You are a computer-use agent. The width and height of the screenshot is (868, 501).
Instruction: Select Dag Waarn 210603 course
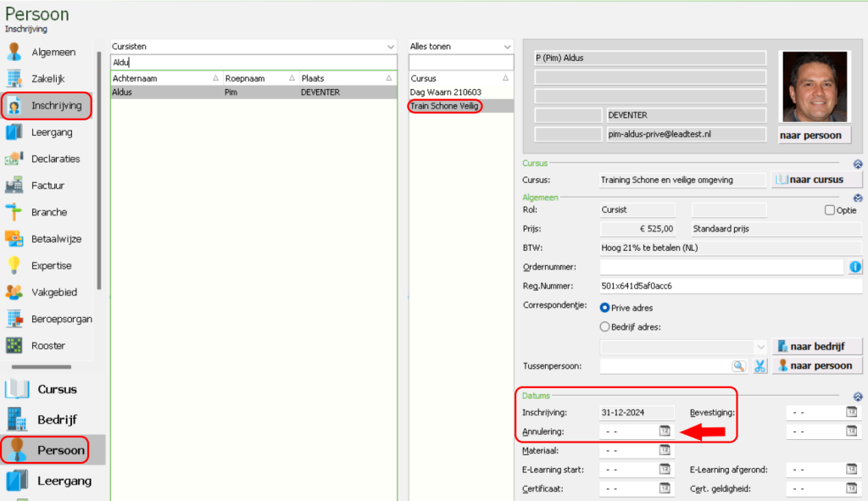tap(460, 92)
